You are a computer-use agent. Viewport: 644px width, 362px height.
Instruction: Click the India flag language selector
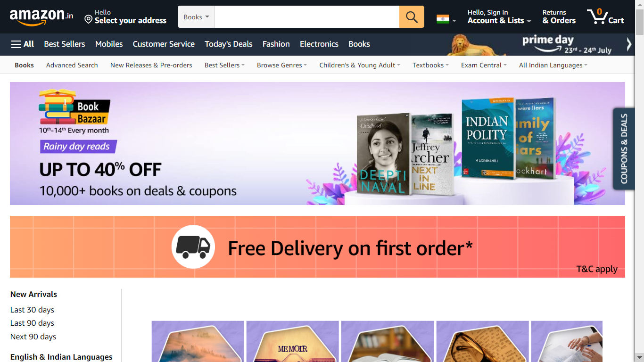click(446, 19)
